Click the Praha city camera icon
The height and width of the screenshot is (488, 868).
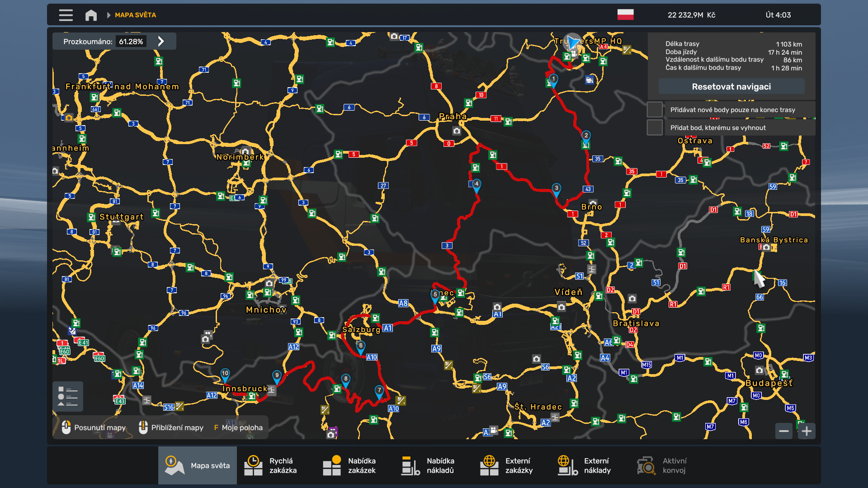457,131
